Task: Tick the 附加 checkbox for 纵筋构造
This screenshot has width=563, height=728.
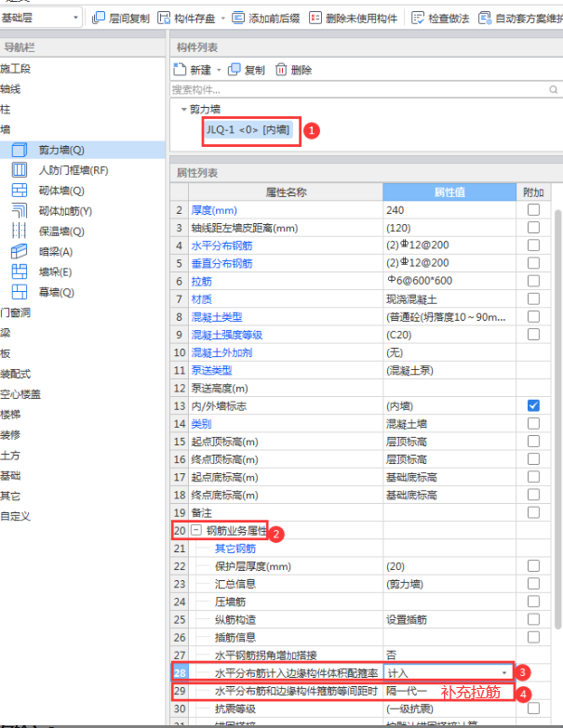Action: pyautogui.click(x=533, y=619)
